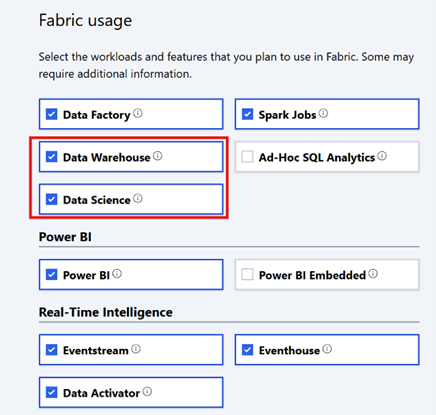Untick the Spark Jobs checkbox

(247, 114)
